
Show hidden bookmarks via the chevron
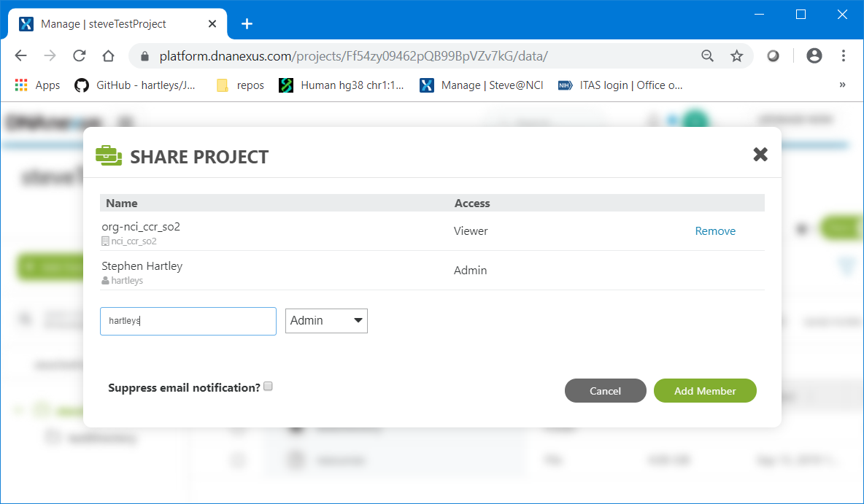[842, 85]
